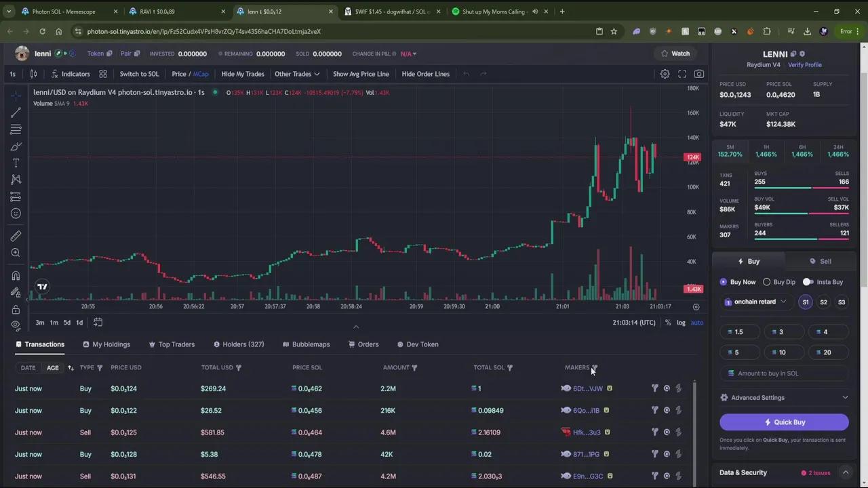Filter by MAKERS column
Viewport: 868px width, 488px height.
click(x=595, y=368)
